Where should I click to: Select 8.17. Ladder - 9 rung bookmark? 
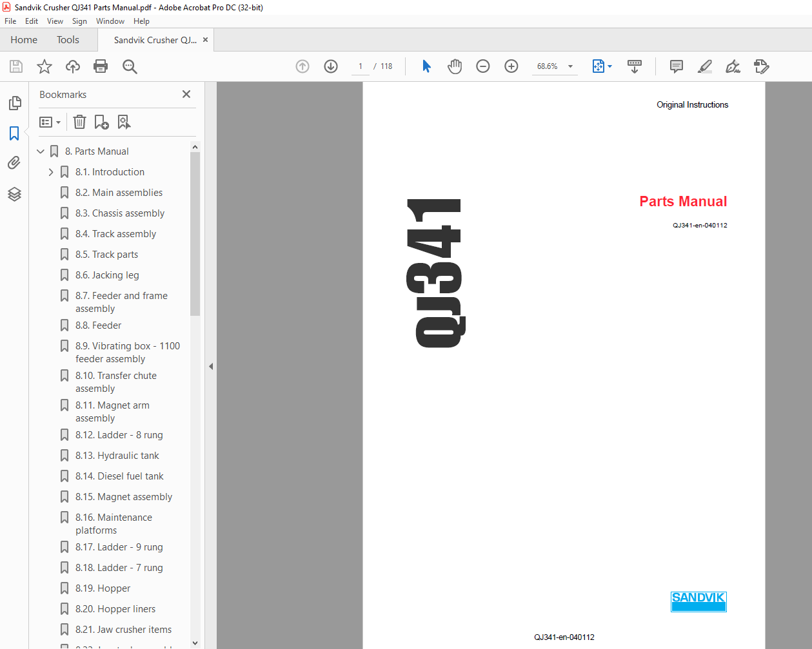click(119, 547)
